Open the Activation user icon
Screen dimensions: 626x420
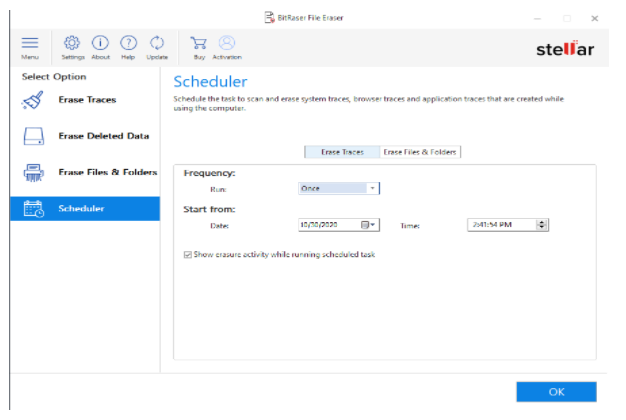(227, 43)
